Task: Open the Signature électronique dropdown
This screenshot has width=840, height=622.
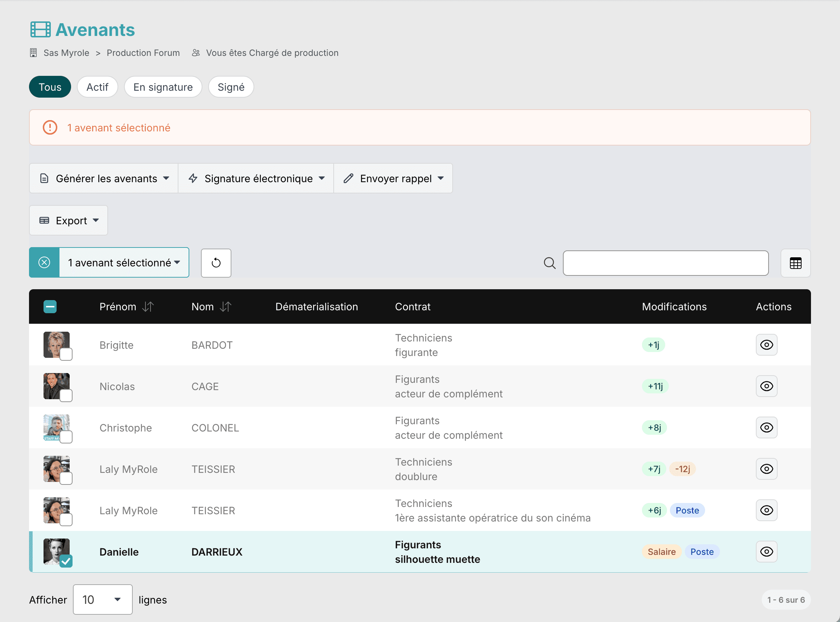Action: [x=256, y=179]
